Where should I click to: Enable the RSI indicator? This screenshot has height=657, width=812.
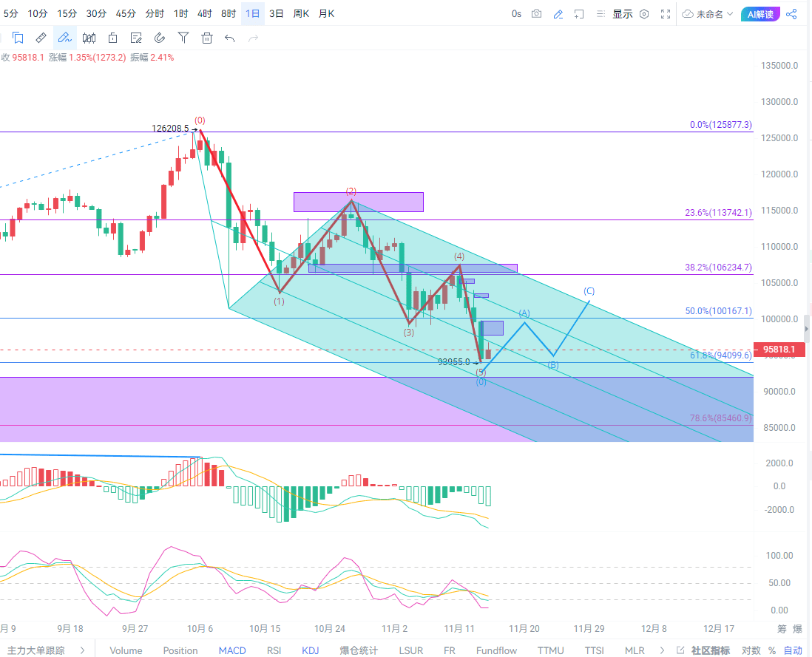(274, 650)
